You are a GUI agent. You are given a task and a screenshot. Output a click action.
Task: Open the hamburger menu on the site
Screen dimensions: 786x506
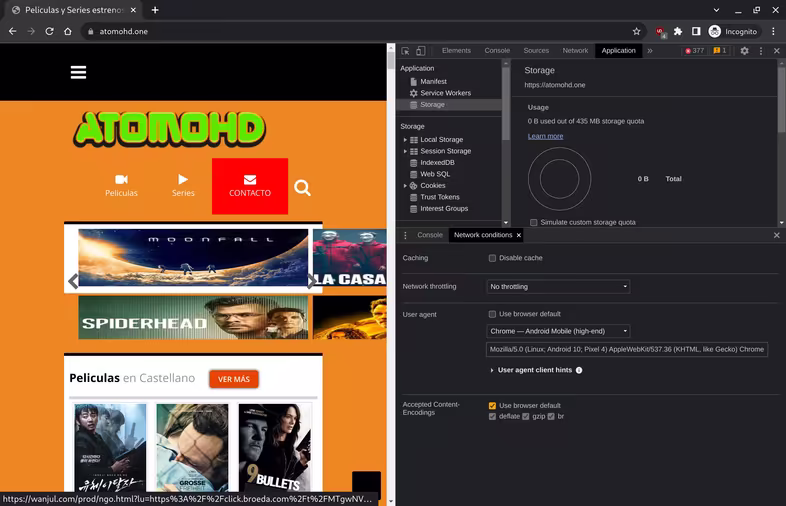[x=78, y=72]
